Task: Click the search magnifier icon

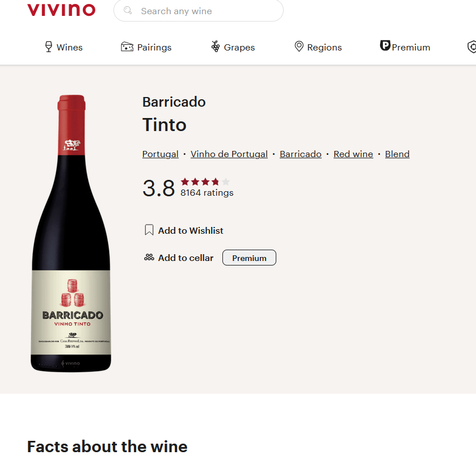Action: [x=128, y=11]
